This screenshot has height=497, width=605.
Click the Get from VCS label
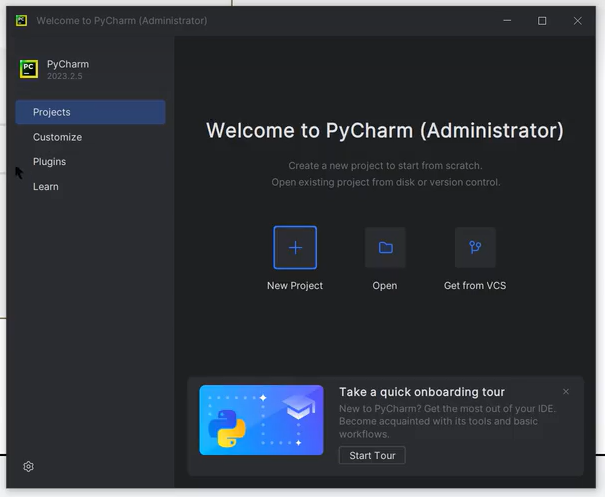pos(475,286)
